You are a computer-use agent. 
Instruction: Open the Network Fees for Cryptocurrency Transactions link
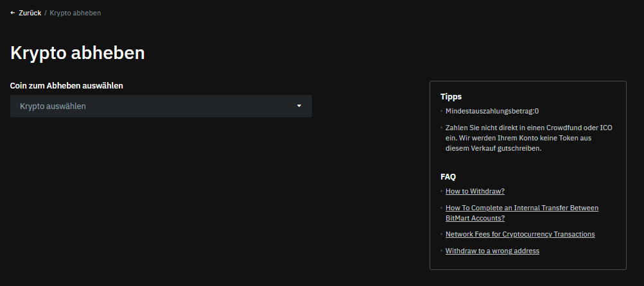tap(520, 234)
